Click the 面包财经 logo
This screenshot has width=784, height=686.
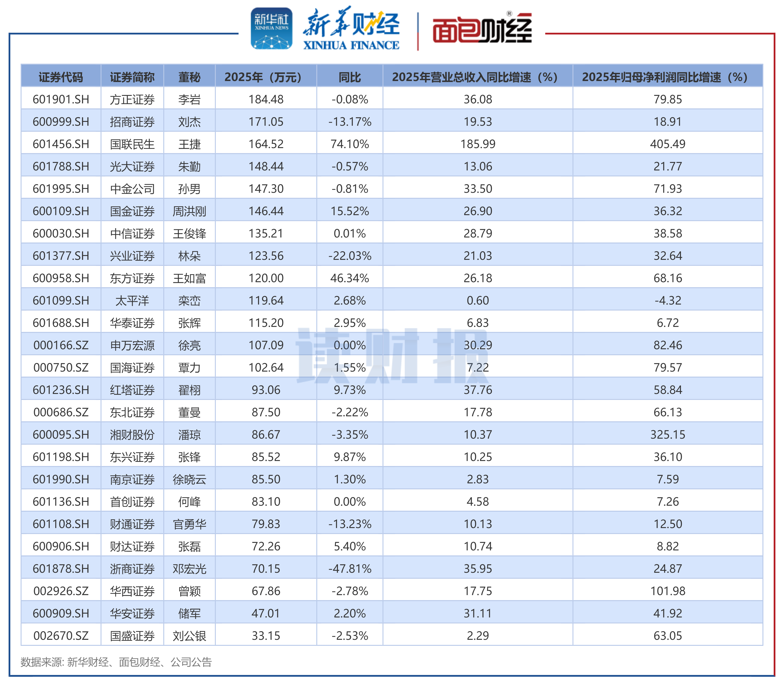pos(482,28)
